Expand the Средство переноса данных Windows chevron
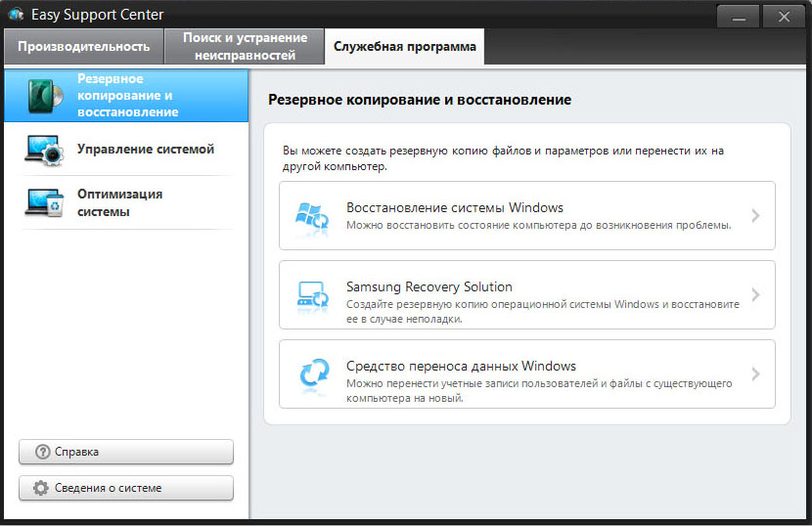 coord(755,373)
